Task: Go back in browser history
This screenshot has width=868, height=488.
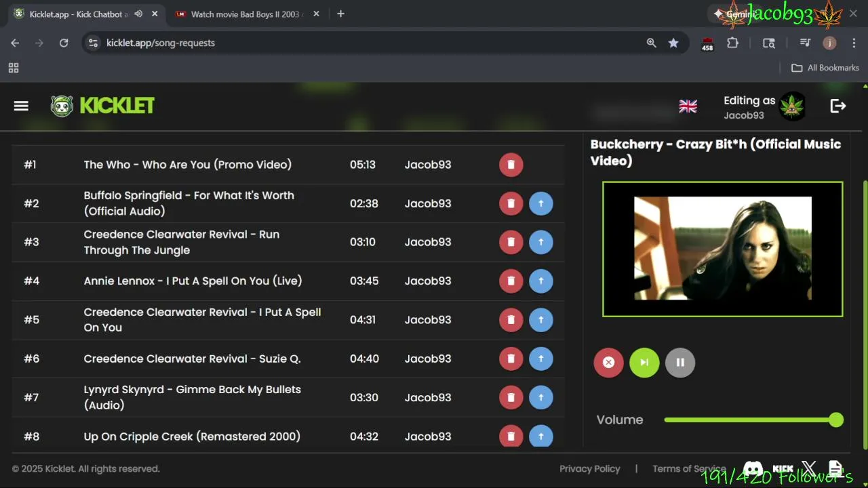Action: click(x=15, y=43)
